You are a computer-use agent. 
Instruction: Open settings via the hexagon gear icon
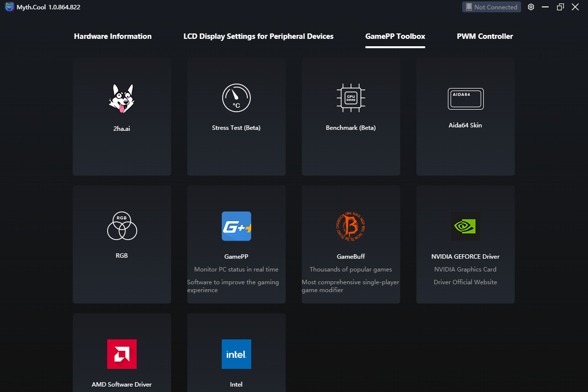(x=531, y=7)
